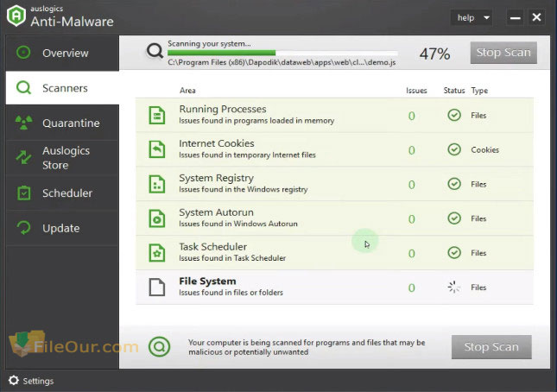Click the green scan icon in bottom bar

click(159, 346)
